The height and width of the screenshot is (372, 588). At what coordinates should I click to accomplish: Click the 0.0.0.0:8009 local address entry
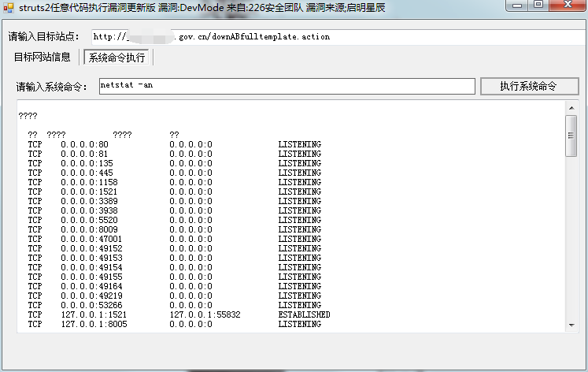(x=89, y=229)
